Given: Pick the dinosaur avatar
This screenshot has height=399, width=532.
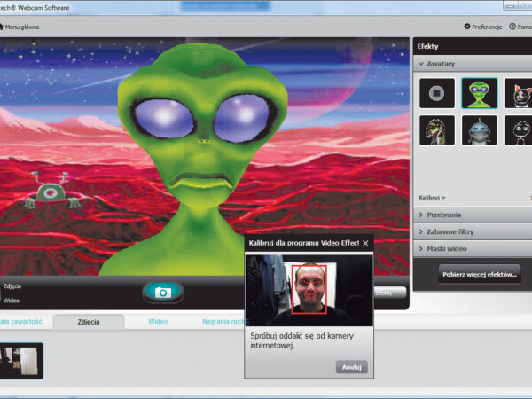Looking at the screenshot, I should [437, 130].
